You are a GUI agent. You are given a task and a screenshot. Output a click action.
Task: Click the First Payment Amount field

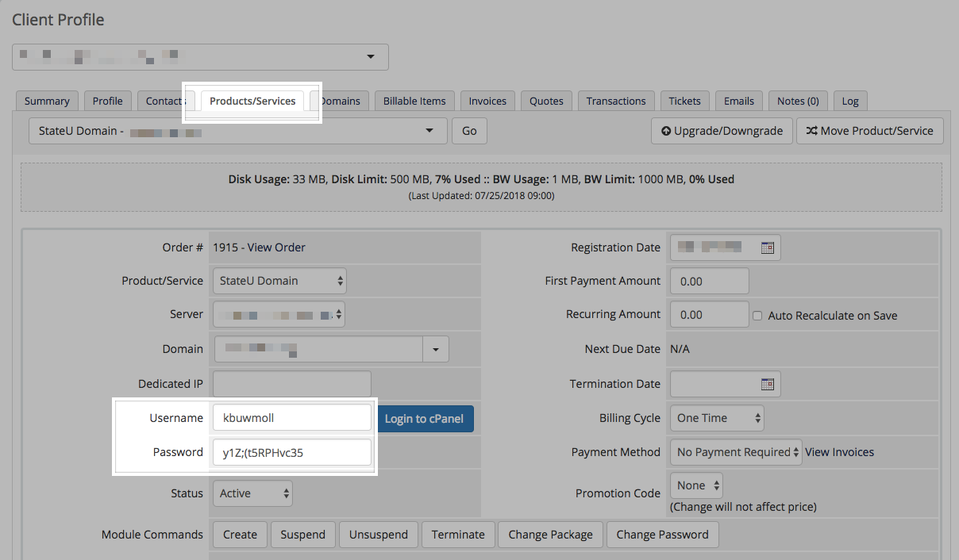pos(710,281)
